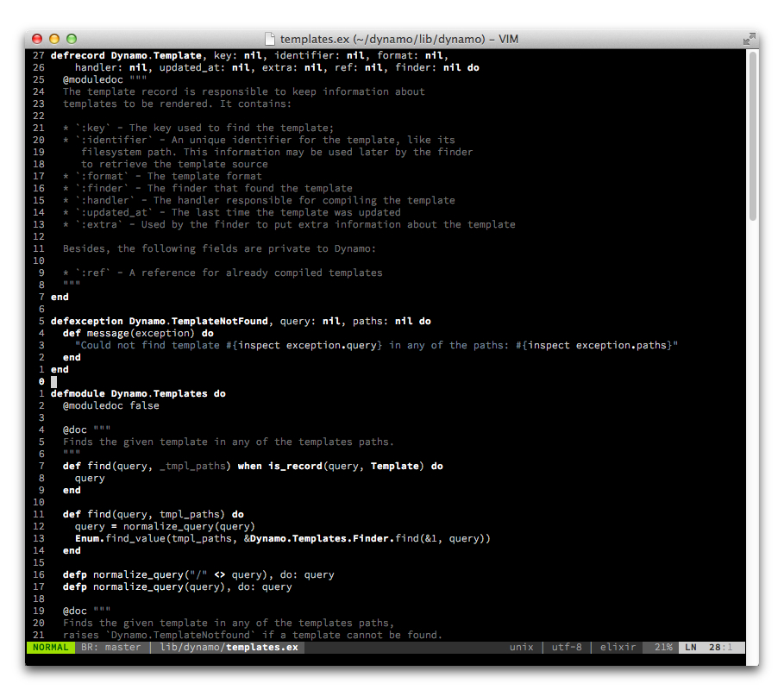Click the window title templates.ex text
The width and height of the screenshot is (784, 696).
[x=399, y=39]
